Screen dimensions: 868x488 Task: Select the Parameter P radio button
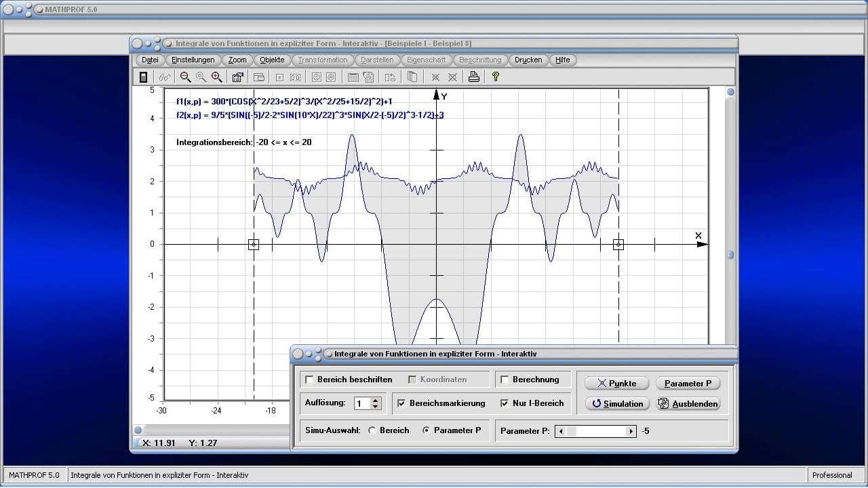click(427, 430)
